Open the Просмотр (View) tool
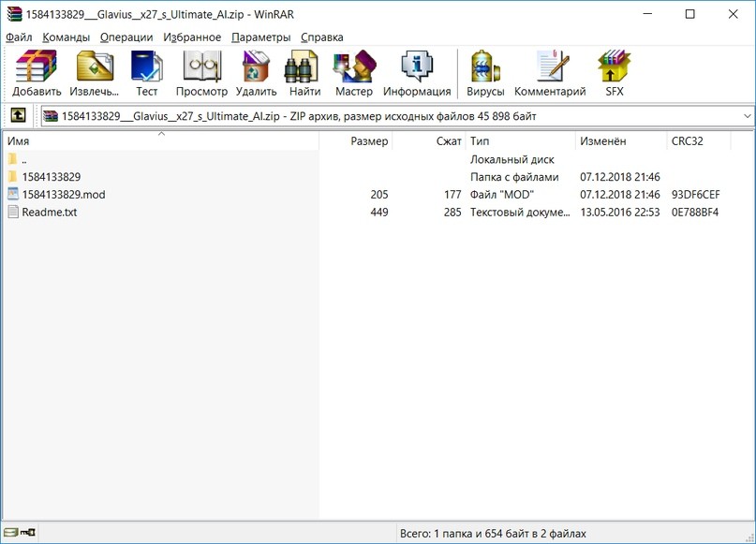The image size is (756, 544). 201,74
